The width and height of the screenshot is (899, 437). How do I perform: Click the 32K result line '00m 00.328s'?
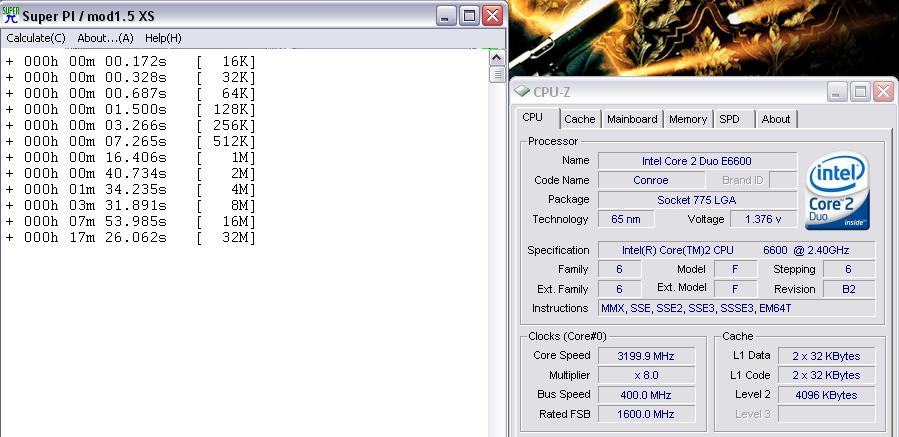click(131, 77)
